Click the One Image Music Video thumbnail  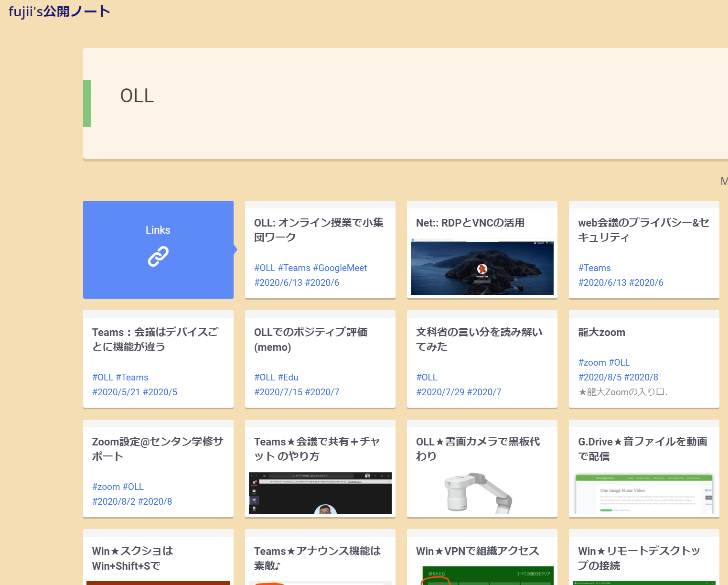pyautogui.click(x=644, y=493)
